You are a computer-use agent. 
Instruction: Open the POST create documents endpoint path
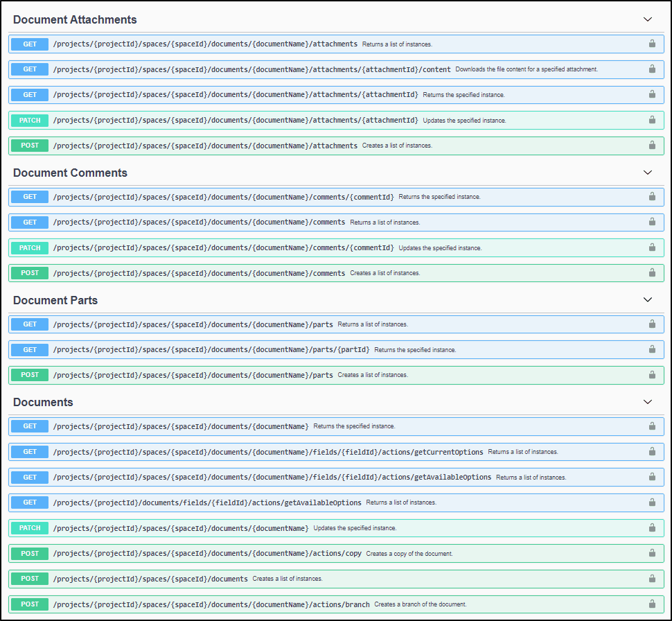pos(150,579)
